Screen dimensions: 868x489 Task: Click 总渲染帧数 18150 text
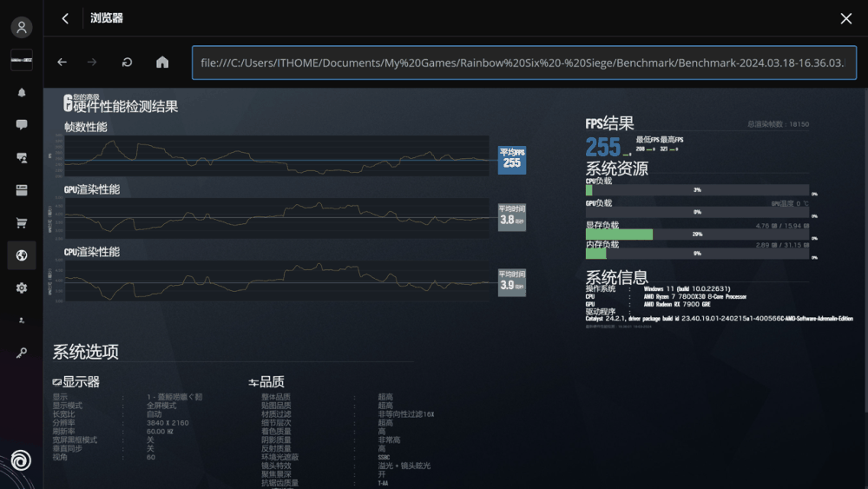click(x=778, y=124)
